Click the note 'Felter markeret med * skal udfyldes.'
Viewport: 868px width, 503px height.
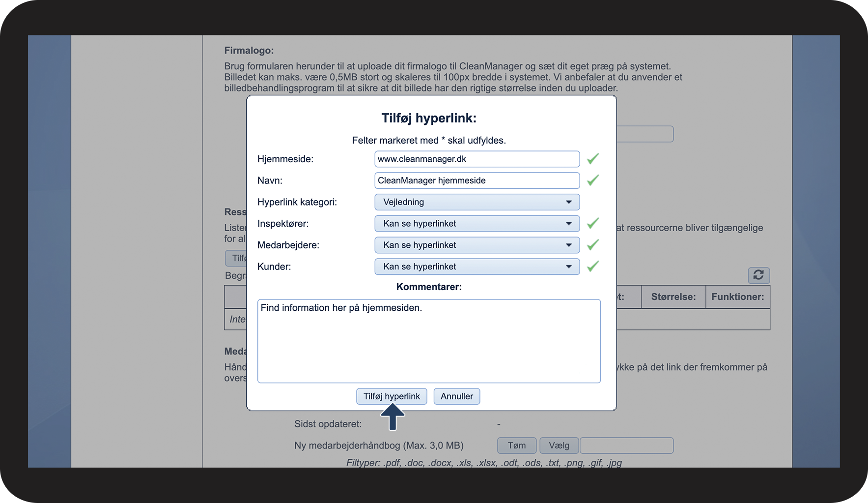[x=429, y=141]
